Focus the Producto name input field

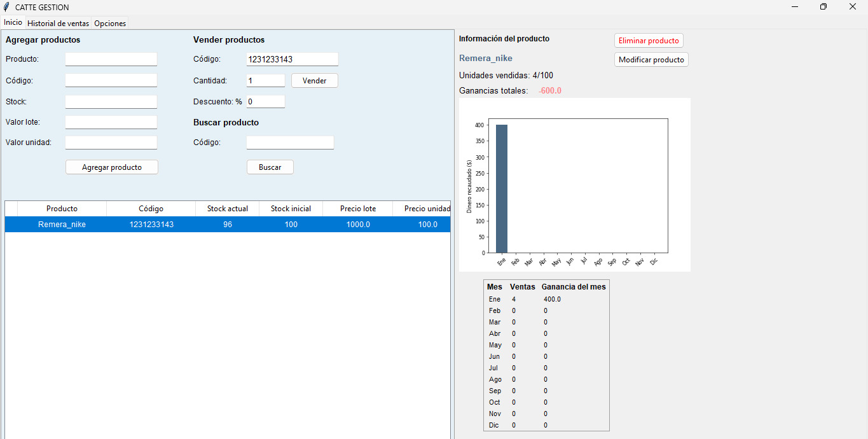(x=111, y=59)
